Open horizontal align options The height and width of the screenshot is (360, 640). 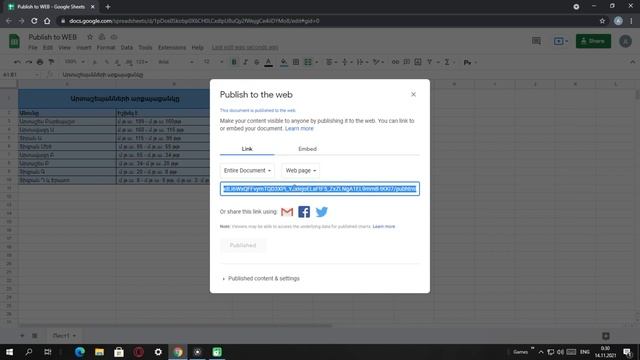click(331, 62)
